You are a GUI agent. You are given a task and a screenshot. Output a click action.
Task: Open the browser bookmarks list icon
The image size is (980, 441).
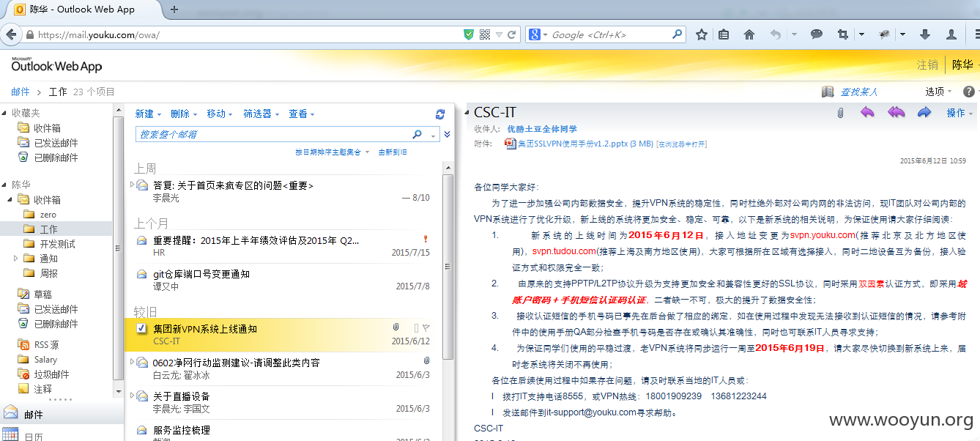724,34
